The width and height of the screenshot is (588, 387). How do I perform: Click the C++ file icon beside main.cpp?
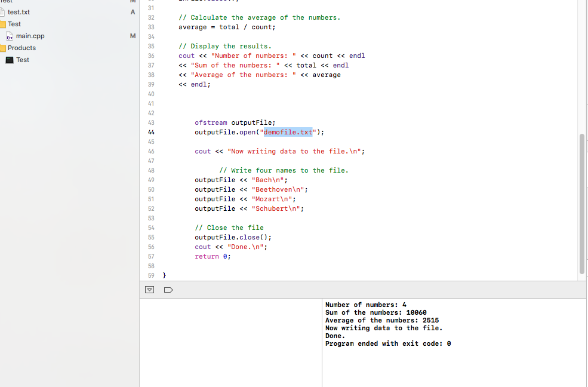tap(10, 36)
